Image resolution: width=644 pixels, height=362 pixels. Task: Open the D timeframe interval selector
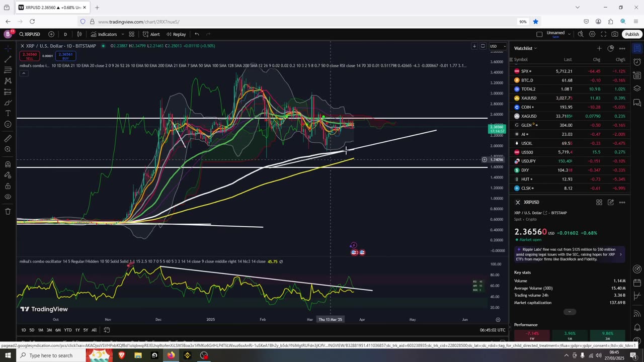65,34
